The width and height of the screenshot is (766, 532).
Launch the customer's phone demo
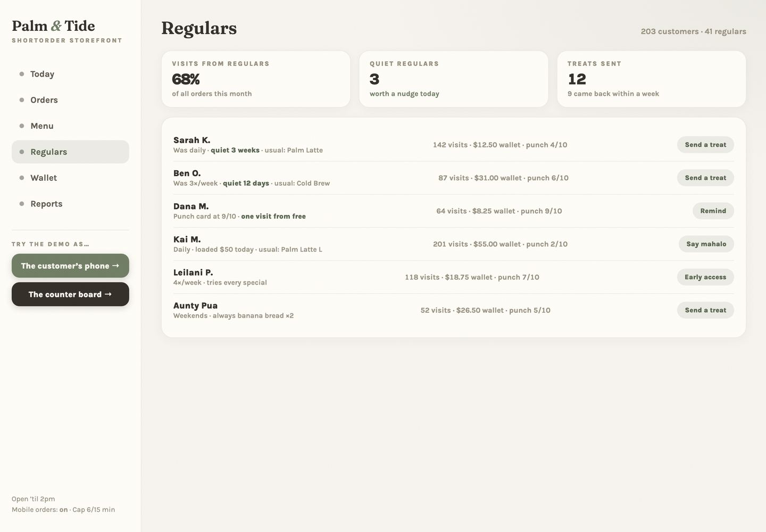tap(70, 266)
